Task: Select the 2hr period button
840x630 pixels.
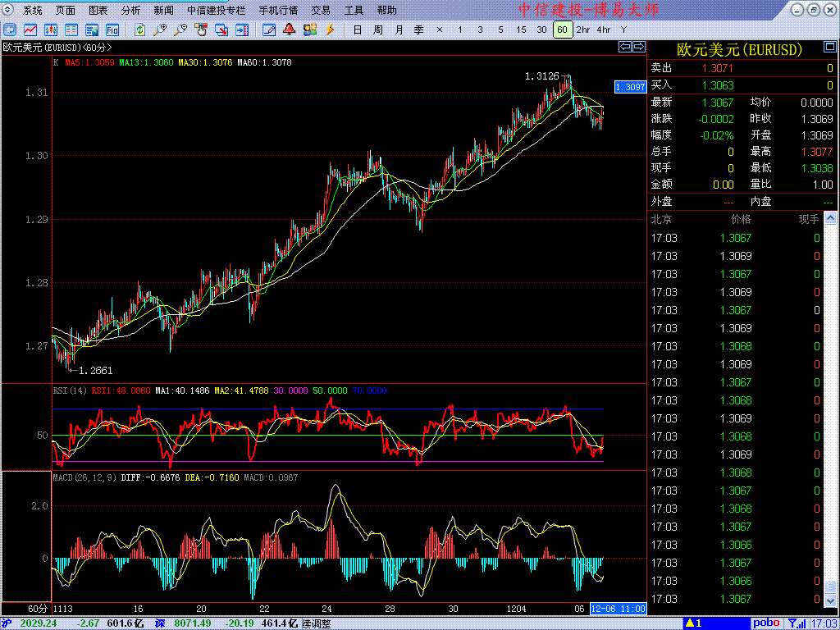Action: pos(583,30)
